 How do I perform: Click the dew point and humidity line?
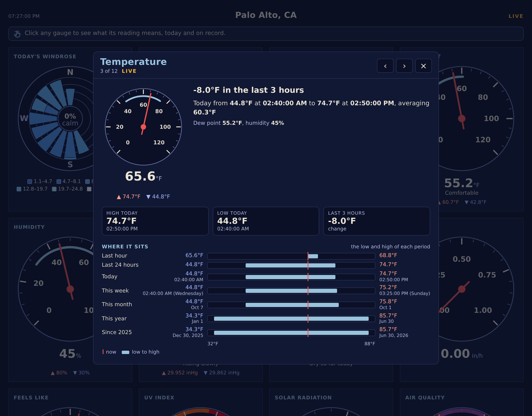click(x=239, y=123)
